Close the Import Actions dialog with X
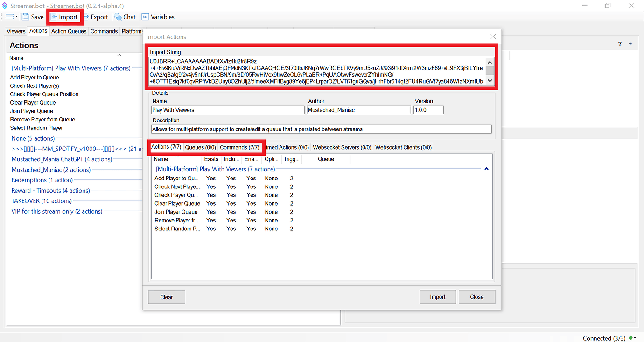 [493, 36]
